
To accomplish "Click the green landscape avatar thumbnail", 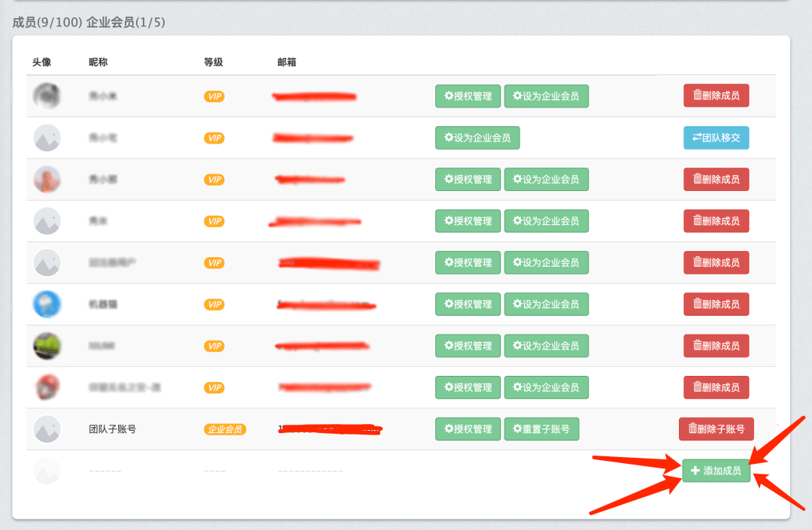I will pos(47,346).
